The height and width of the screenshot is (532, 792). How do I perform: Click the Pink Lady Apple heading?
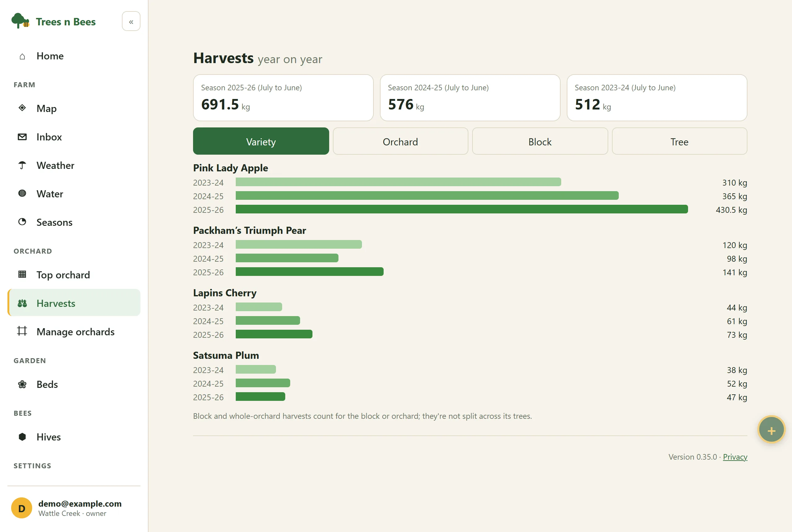pyautogui.click(x=230, y=168)
